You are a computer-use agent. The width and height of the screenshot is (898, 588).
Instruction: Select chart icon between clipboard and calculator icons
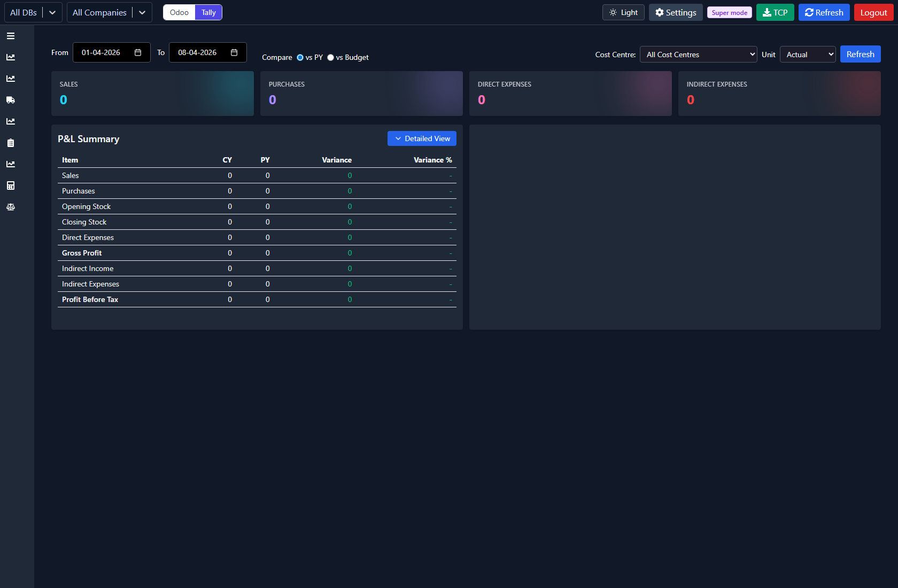click(x=11, y=164)
